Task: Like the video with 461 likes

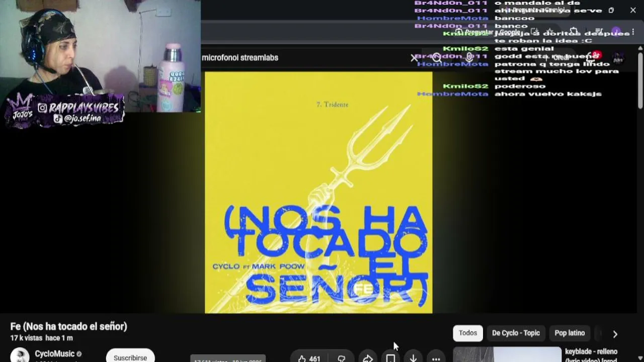Action: (x=309, y=358)
